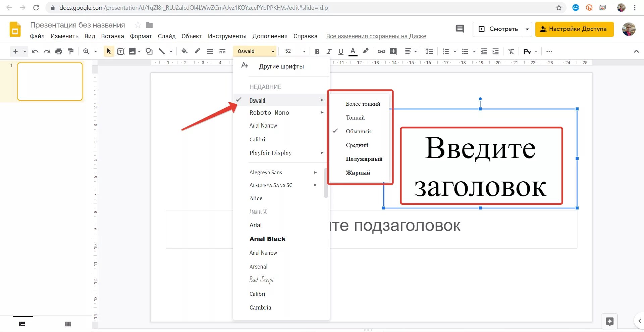Select Полужирный font weight

pos(364,159)
